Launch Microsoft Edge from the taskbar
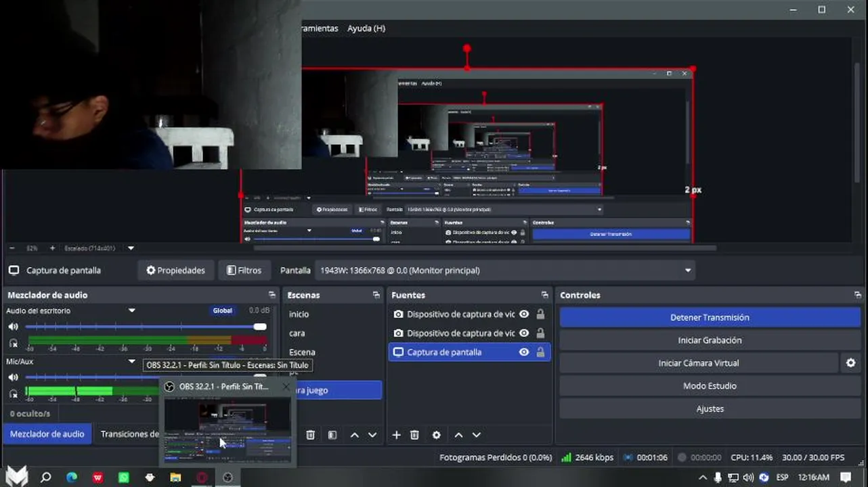 click(72, 478)
